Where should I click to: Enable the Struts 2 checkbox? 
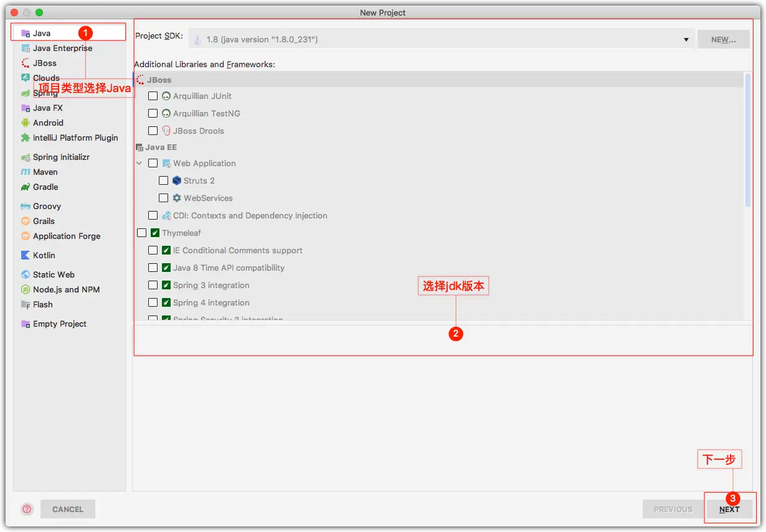[164, 180]
